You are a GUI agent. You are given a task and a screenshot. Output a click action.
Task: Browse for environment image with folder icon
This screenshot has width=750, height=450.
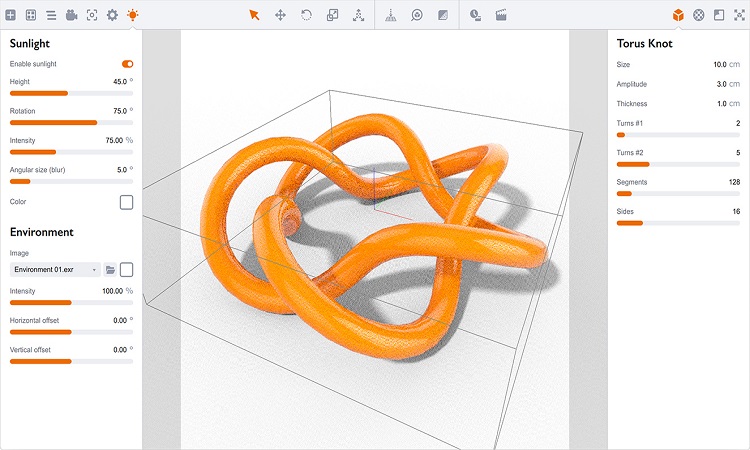point(110,270)
